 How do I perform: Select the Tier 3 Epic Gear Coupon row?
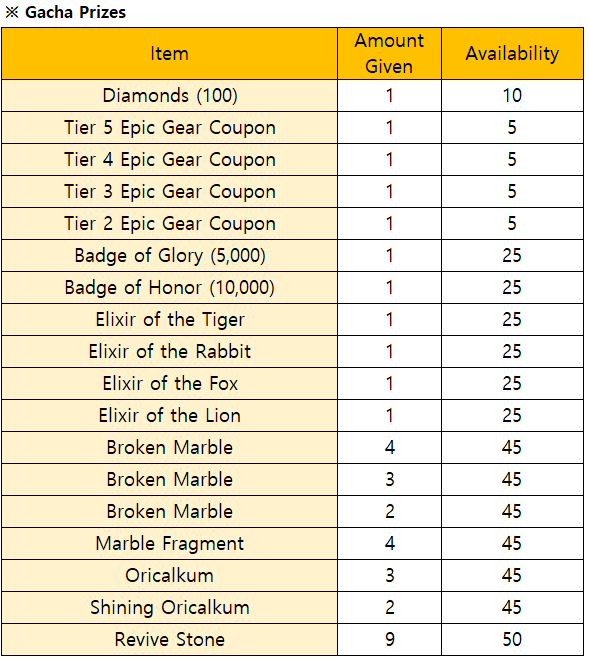pyautogui.click(x=293, y=192)
